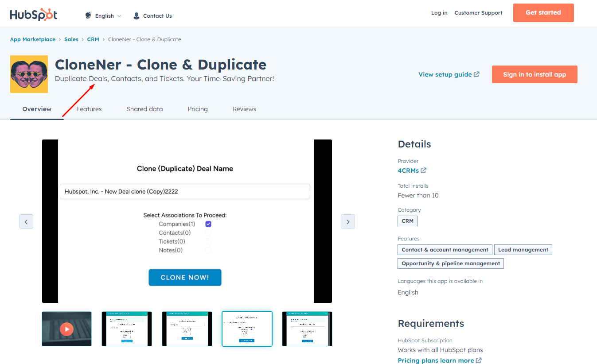Click the Pricing plans external link icon
This screenshot has width=597, height=364.
[x=479, y=360]
